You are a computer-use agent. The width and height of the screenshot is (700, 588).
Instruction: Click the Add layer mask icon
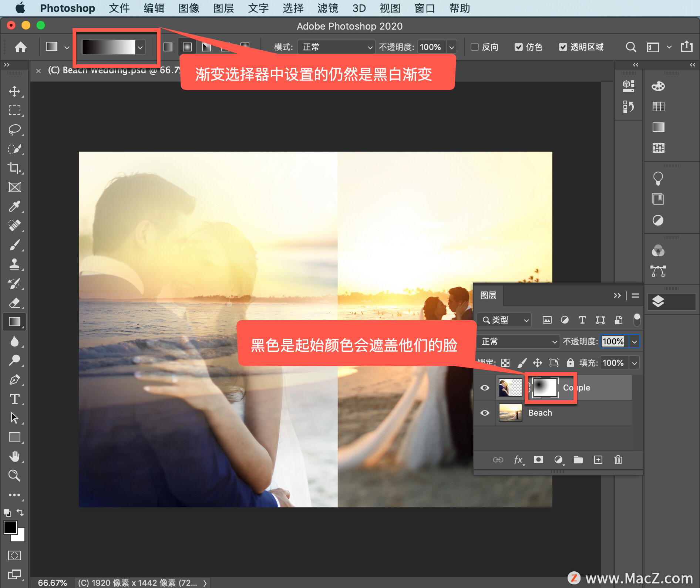(x=538, y=460)
